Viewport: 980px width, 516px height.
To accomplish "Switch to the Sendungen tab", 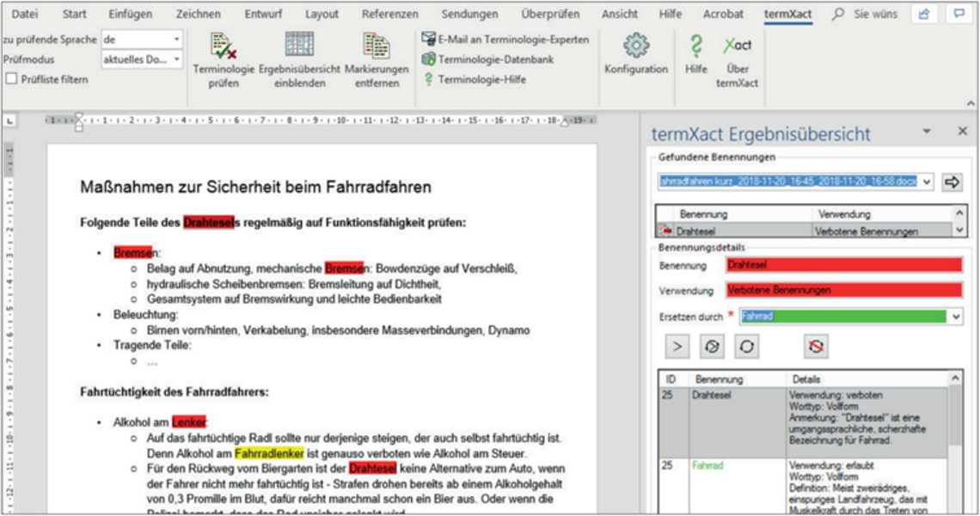I will pos(469,14).
